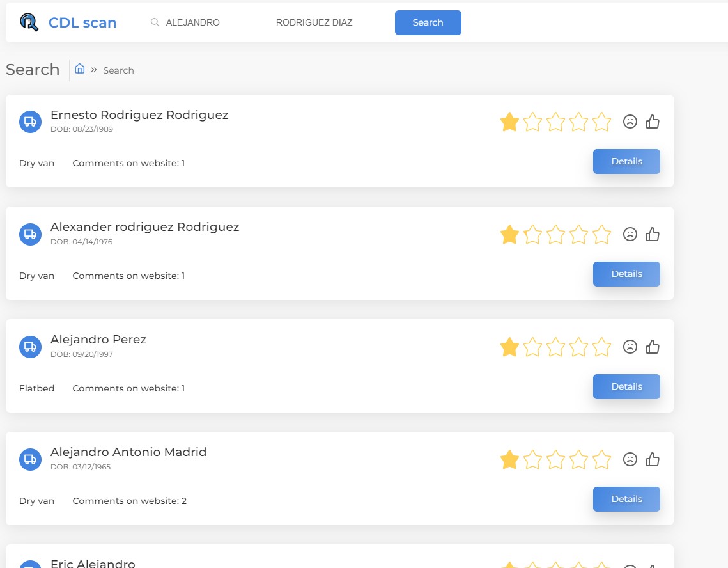Screen dimensions: 728x568
Task: Click sad face icon for Alejandro Antonio Madrid
Action: [630, 459]
